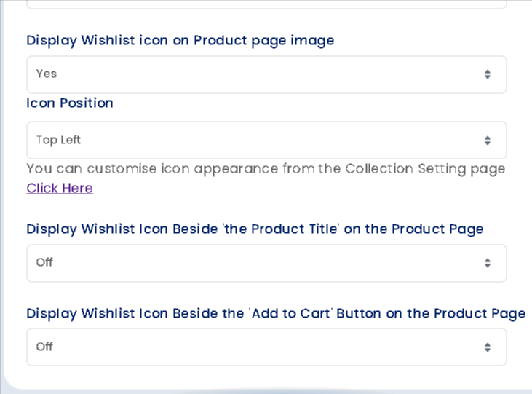The width and height of the screenshot is (532, 394).
Task: Click the 'Off' value under the Add to Cart setting
Action: [x=44, y=347]
